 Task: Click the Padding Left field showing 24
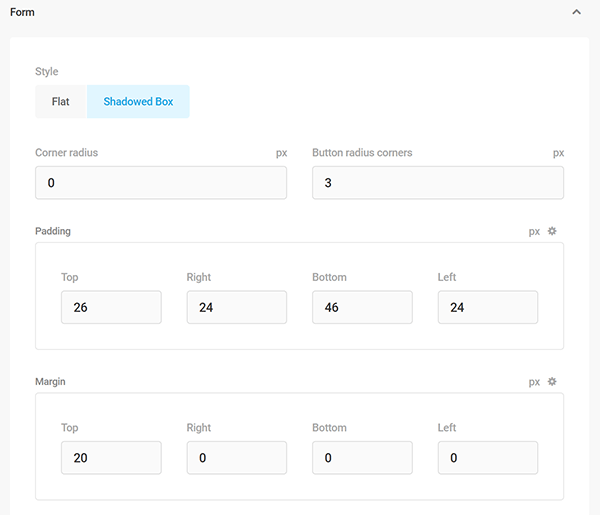pyautogui.click(x=488, y=307)
